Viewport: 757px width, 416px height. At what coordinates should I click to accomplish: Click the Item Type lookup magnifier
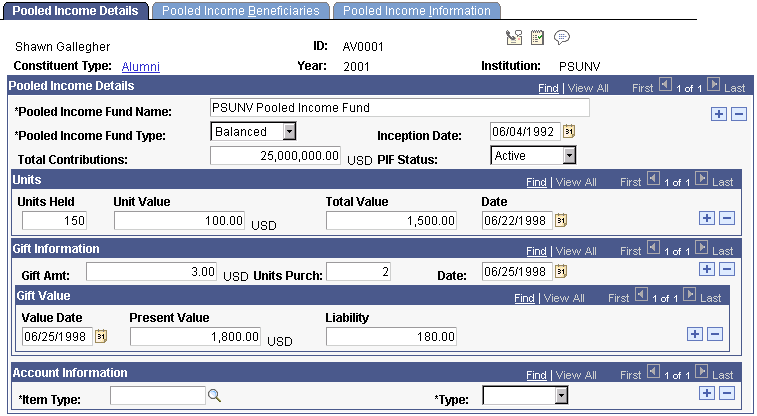(x=214, y=396)
